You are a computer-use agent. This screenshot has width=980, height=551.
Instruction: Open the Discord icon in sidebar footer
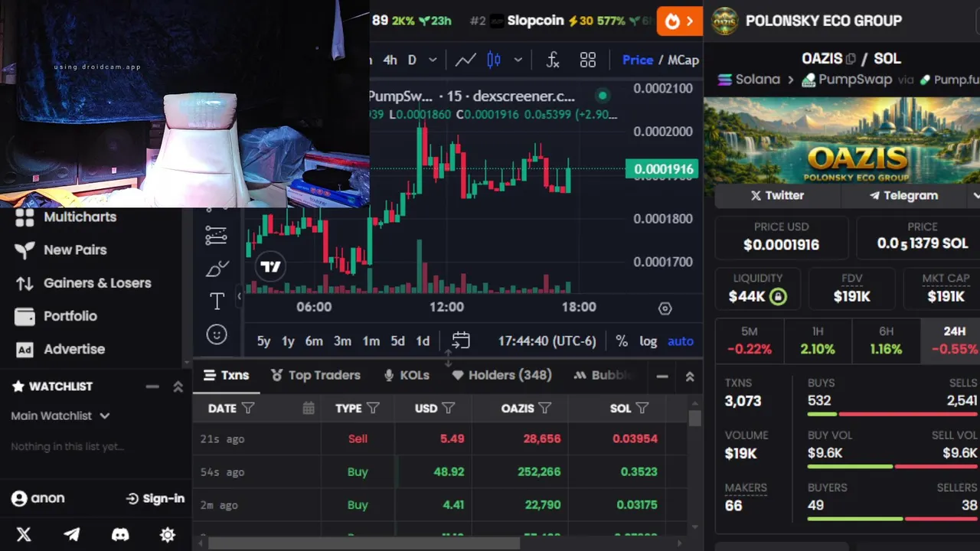pos(120,534)
